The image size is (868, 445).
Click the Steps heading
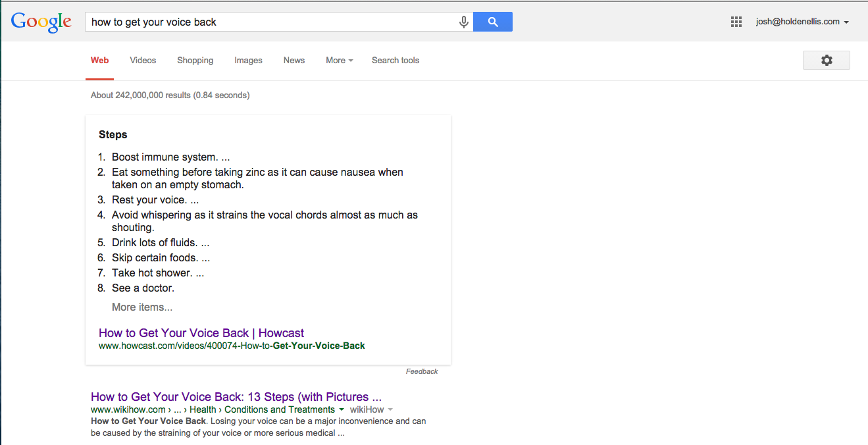(113, 134)
